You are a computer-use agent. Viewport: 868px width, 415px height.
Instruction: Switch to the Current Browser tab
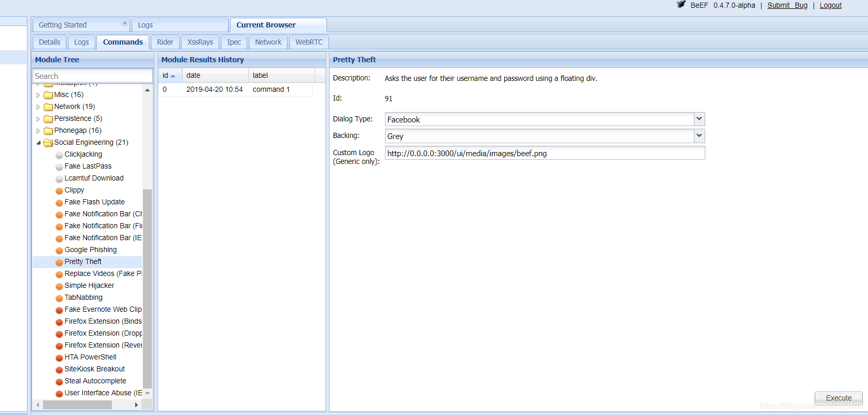(278, 25)
